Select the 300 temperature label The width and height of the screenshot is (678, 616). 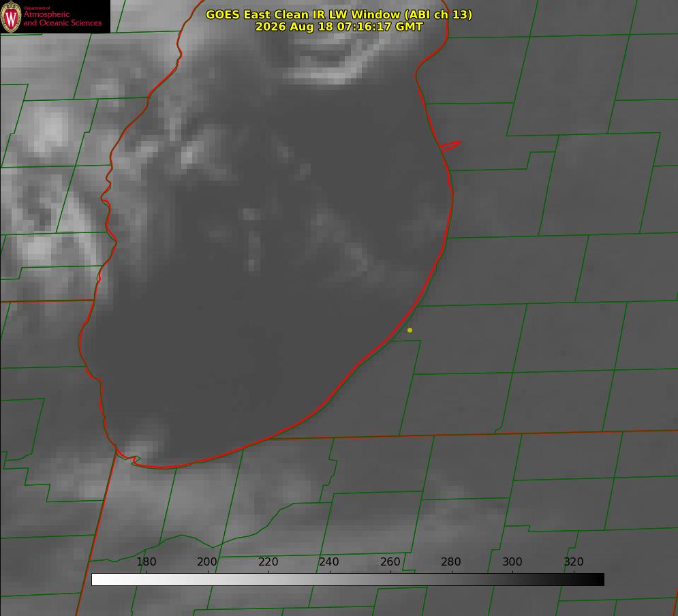(x=512, y=561)
